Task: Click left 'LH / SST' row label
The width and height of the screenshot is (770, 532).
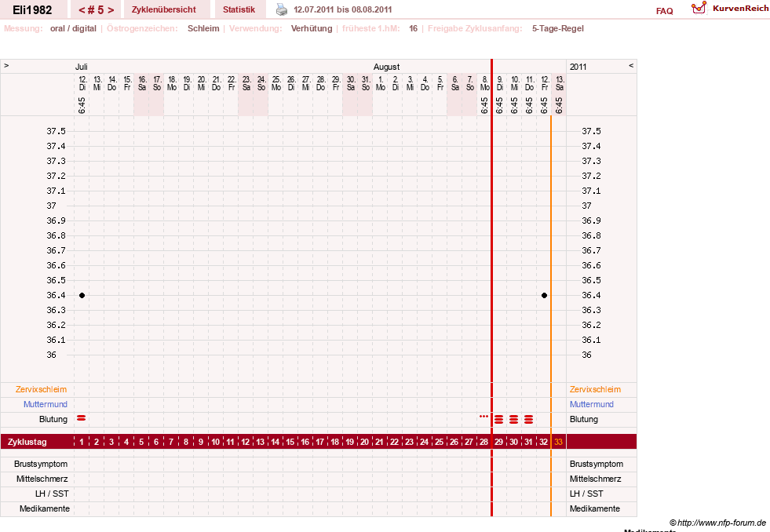Action: 52,494
